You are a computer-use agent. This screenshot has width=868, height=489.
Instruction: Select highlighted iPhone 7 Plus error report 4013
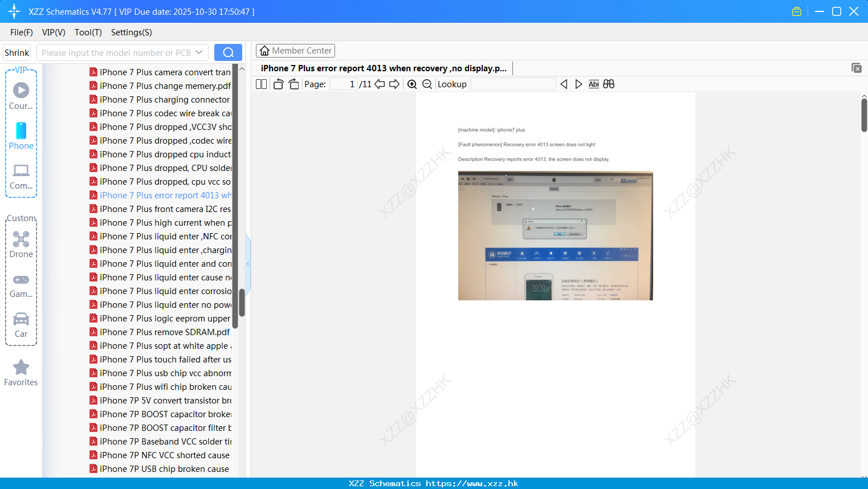click(160, 195)
